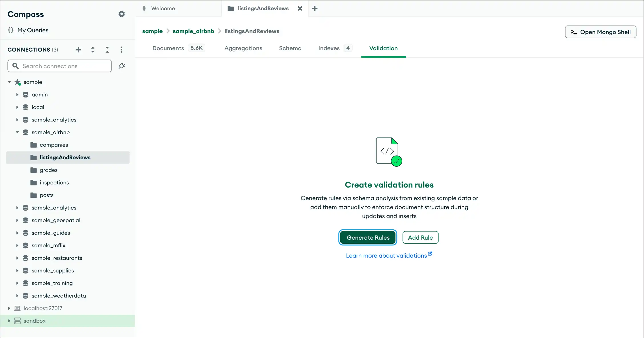This screenshot has height=338, width=644.
Task: Toggle the favorite star on sample connection
Action: pos(17,82)
